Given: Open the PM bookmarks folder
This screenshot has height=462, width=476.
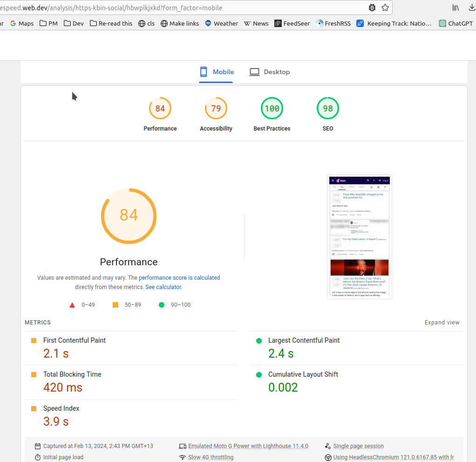Looking at the screenshot, I should [48, 23].
